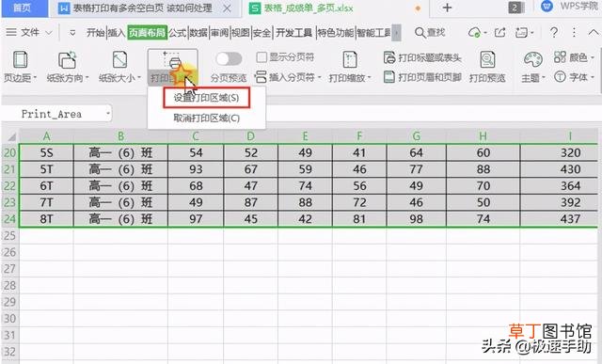This screenshot has width=602, height=364.
Task: Open the three-dot more options menu
Action: coord(574,33)
